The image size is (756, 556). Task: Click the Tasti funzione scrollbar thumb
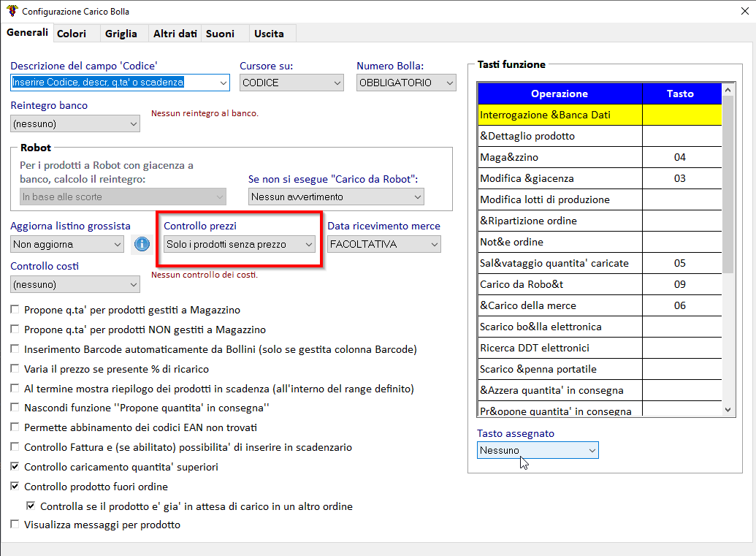[728, 185]
